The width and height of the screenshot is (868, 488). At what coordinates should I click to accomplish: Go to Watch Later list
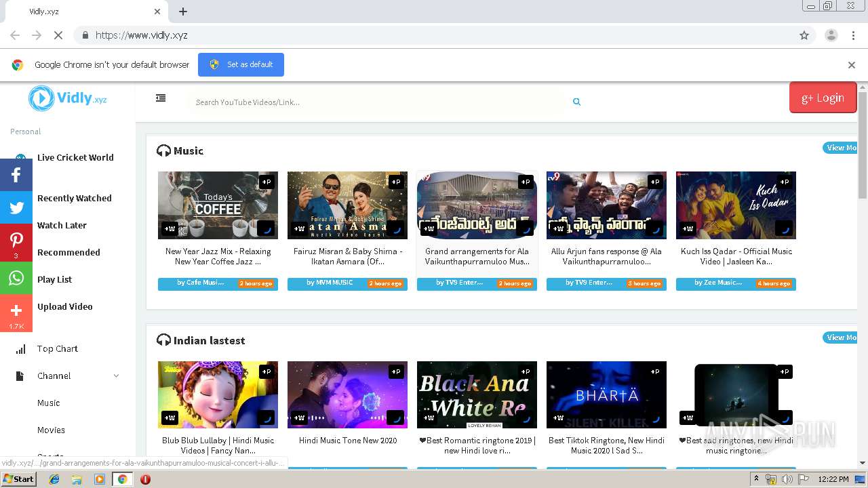[62, 225]
